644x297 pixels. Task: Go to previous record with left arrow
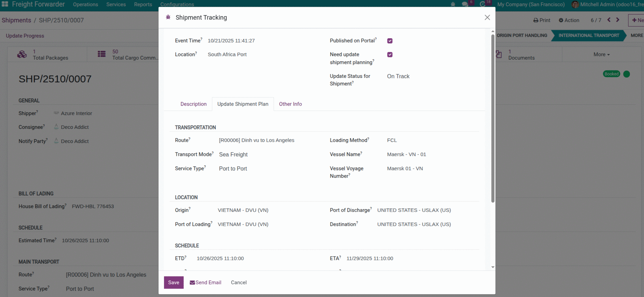(609, 20)
